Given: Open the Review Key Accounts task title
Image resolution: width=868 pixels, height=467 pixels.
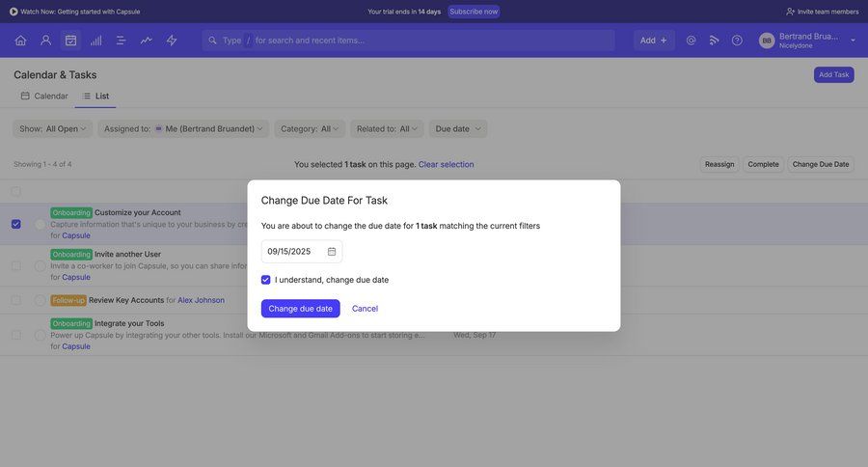Looking at the screenshot, I should pyautogui.click(x=126, y=300).
